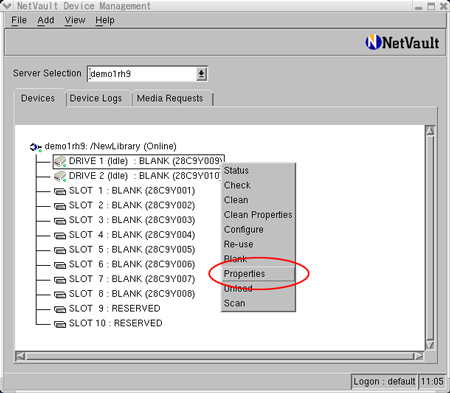Select DRIVE 2 (Idle) BLANK row
Screen dimensions: 450x393
(137, 176)
